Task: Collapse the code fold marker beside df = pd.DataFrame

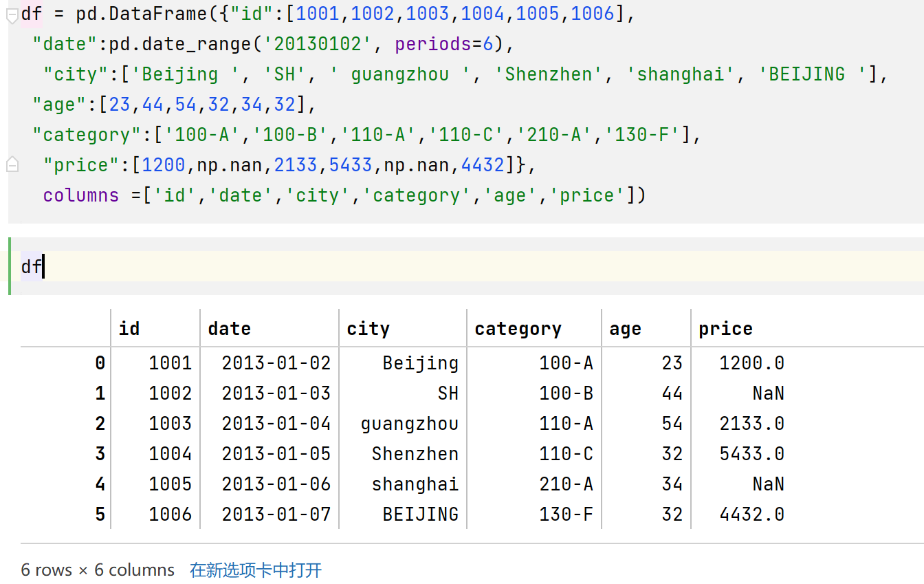Action: tap(12, 15)
